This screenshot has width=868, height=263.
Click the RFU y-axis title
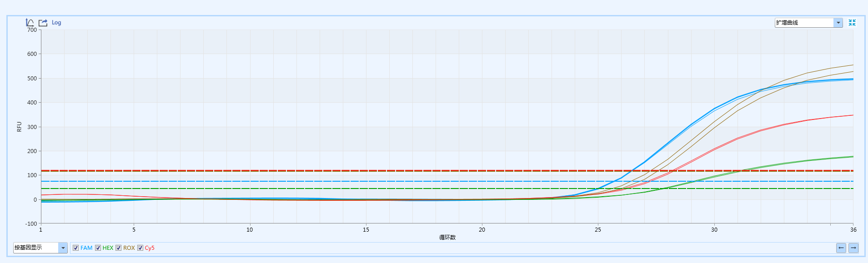(20, 127)
